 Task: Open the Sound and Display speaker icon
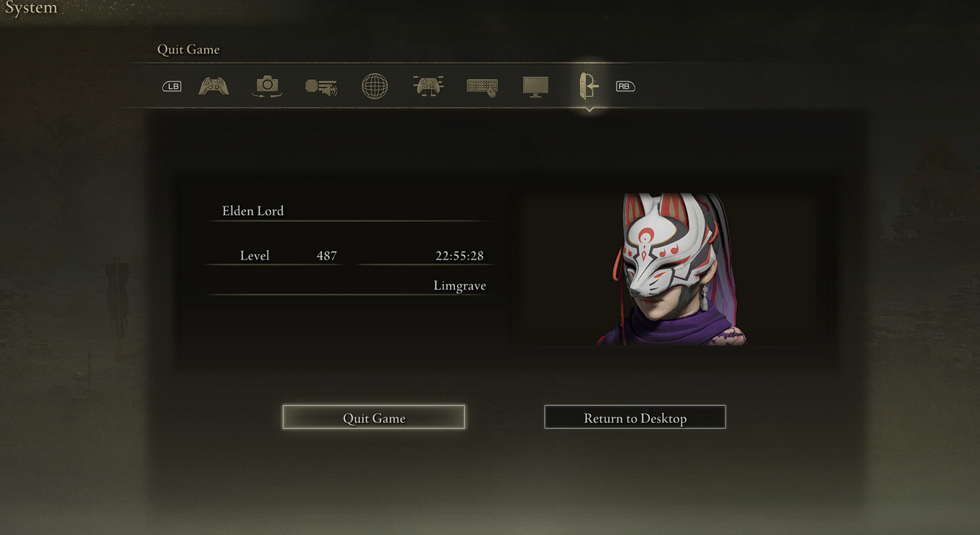point(321,87)
